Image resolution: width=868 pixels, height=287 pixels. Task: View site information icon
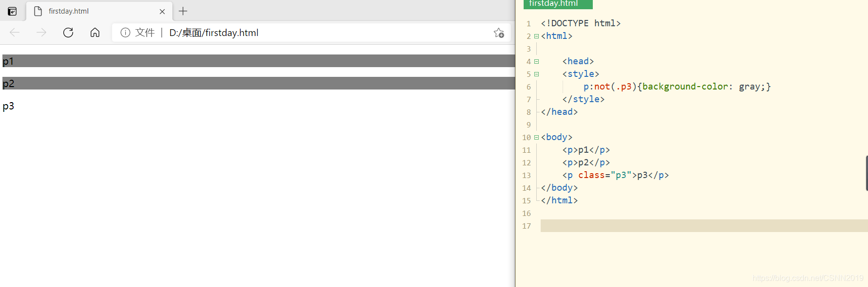pos(125,33)
